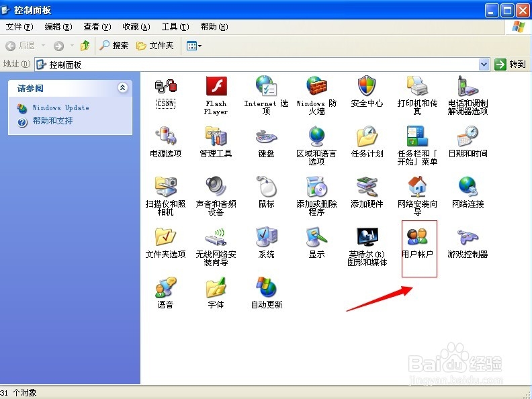The height and width of the screenshot is (399, 532).
Task: Open 无线网络安装向导 icon
Action: pos(216,236)
